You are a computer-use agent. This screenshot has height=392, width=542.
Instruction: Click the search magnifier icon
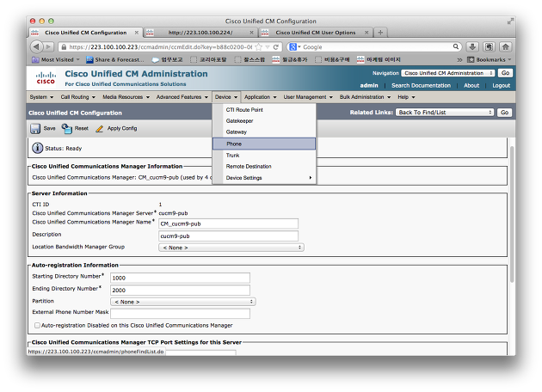pyautogui.click(x=456, y=46)
